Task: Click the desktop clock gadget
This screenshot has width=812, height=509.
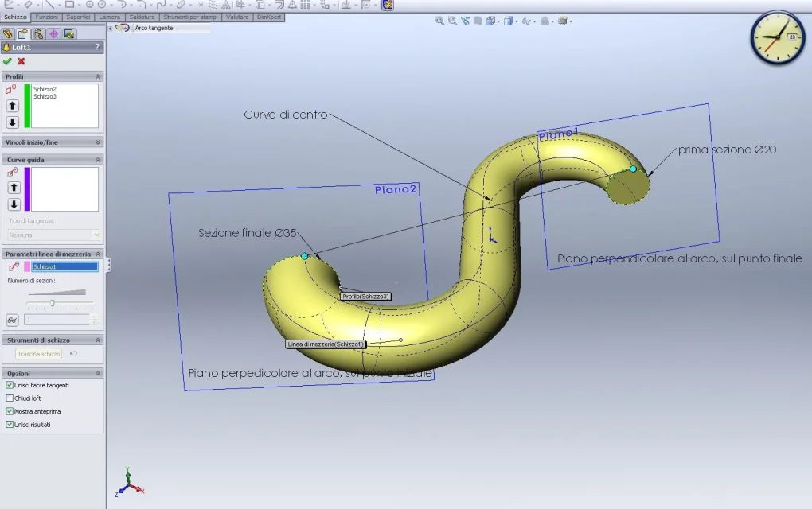Action: point(778,37)
